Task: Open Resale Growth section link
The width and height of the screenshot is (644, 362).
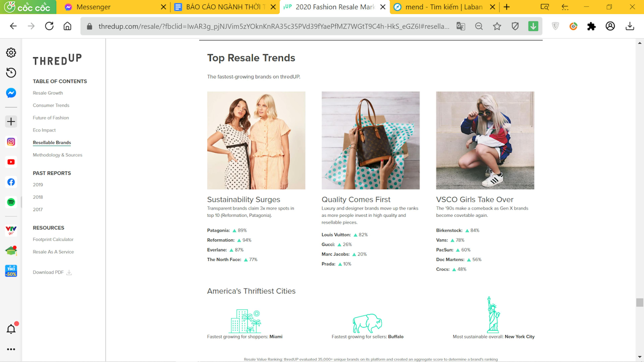Action: (48, 93)
